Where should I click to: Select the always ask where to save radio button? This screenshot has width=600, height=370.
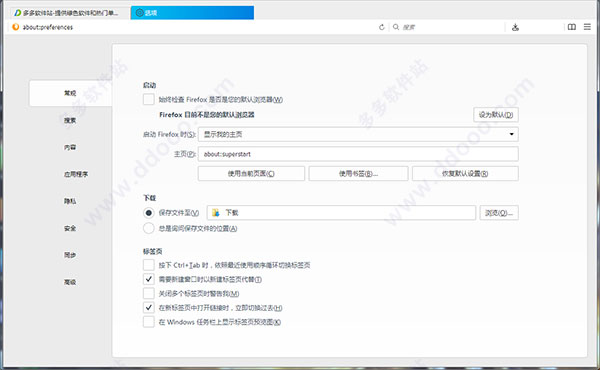148,228
